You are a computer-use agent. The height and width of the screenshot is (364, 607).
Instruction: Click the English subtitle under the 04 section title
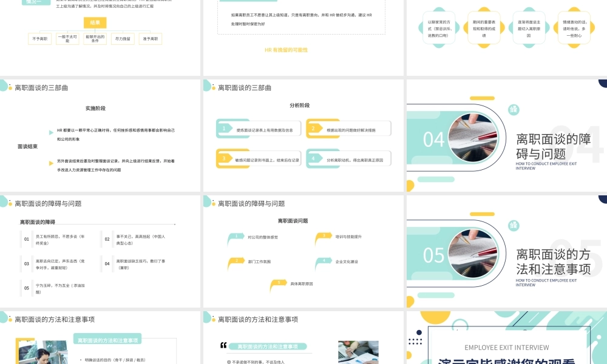[546, 166]
